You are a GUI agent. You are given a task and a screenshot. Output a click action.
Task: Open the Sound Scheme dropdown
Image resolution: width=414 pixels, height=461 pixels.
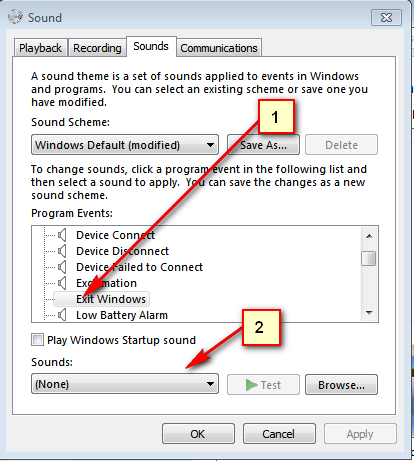125,145
